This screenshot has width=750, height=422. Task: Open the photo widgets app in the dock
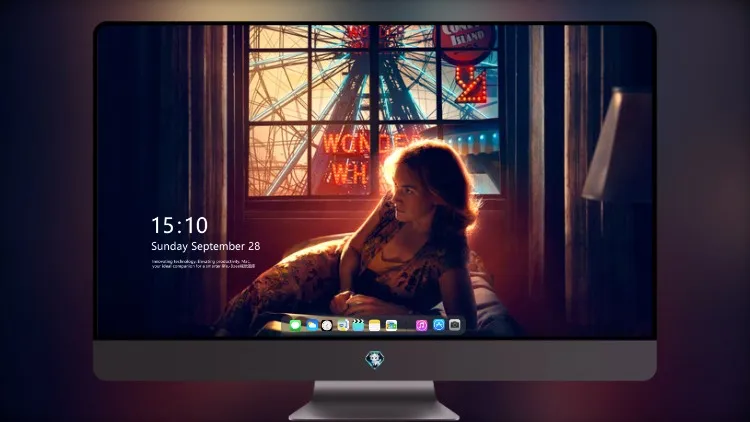(x=391, y=325)
